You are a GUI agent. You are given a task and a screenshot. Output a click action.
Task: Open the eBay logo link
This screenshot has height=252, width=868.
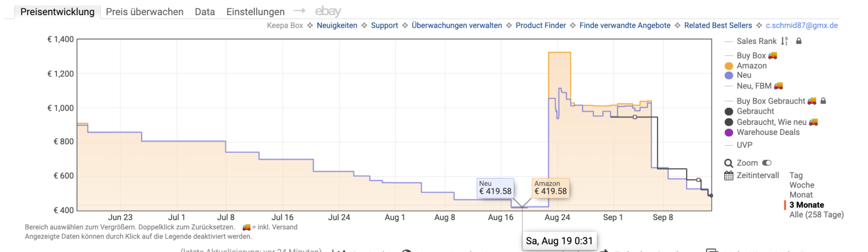click(328, 11)
